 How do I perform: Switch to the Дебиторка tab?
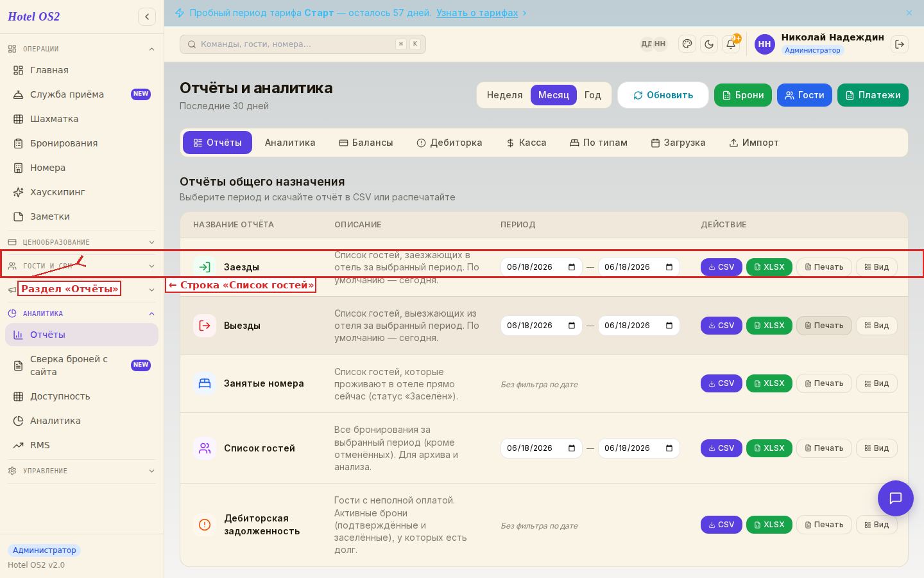click(x=449, y=143)
